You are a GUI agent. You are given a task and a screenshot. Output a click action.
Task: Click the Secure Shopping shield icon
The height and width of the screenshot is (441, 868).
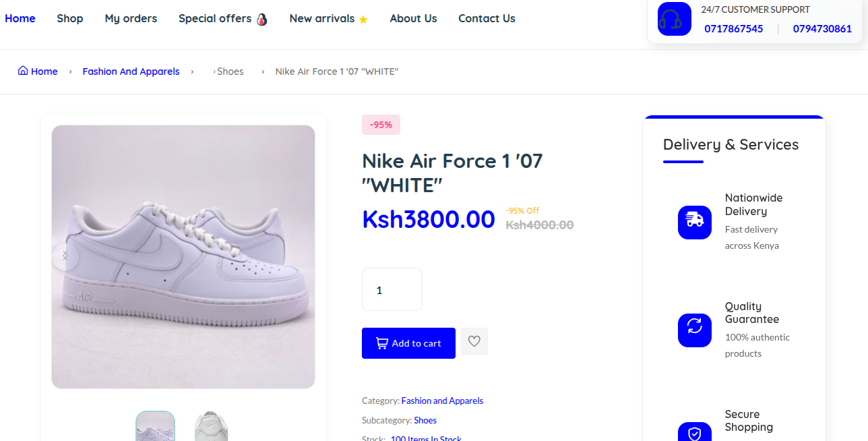695,432
